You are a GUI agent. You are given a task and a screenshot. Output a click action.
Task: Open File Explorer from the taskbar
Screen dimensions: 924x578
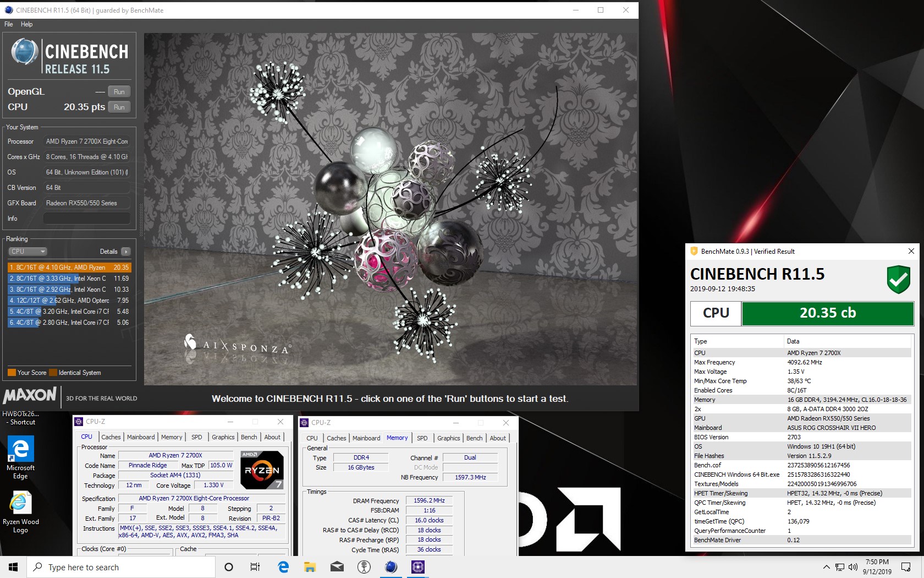310,567
